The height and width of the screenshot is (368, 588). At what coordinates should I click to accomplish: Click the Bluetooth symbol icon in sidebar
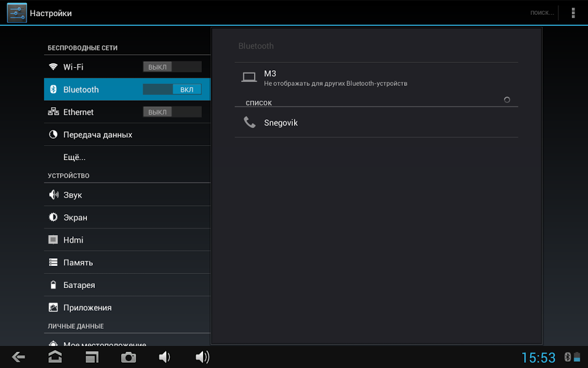(54, 89)
